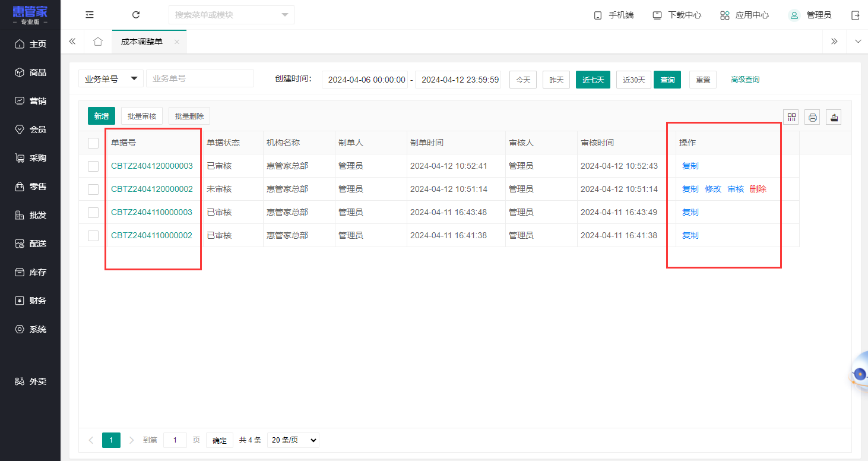Select the 今天 date filter
The width and height of the screenshot is (868, 461).
click(x=523, y=80)
